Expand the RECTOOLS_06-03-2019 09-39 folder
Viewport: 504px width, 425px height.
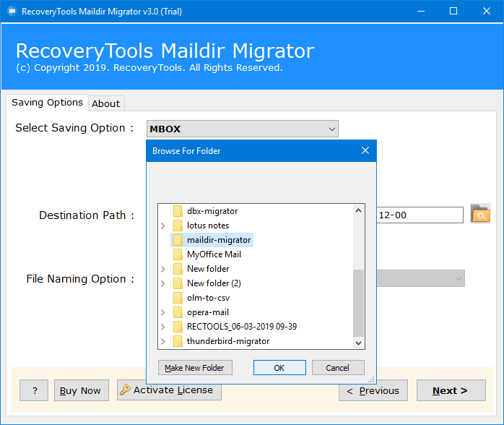pos(163,327)
